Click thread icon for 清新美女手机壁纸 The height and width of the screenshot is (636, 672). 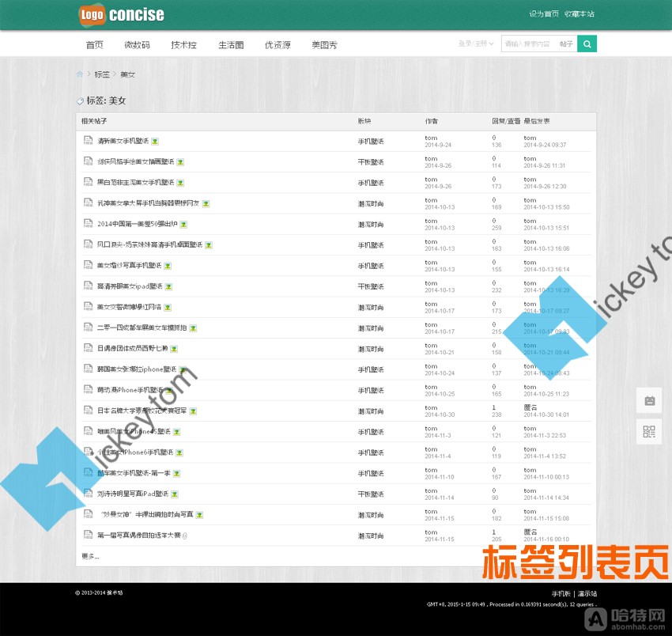[88, 140]
